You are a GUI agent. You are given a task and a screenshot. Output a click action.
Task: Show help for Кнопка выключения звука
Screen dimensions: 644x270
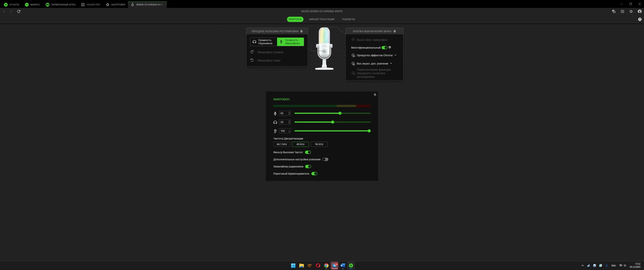[394, 31]
